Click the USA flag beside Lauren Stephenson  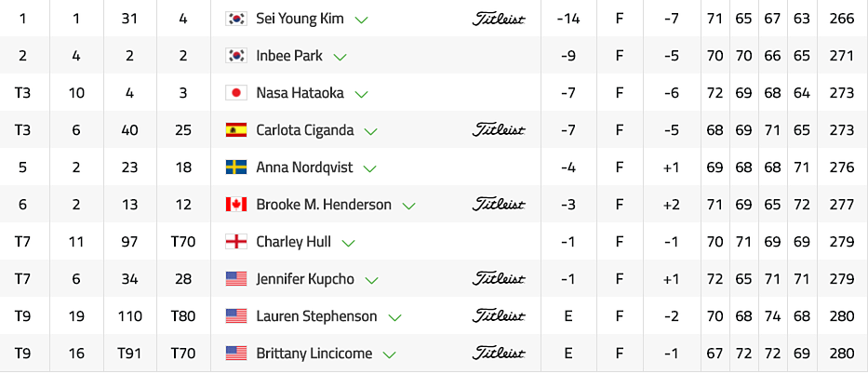[236, 316]
